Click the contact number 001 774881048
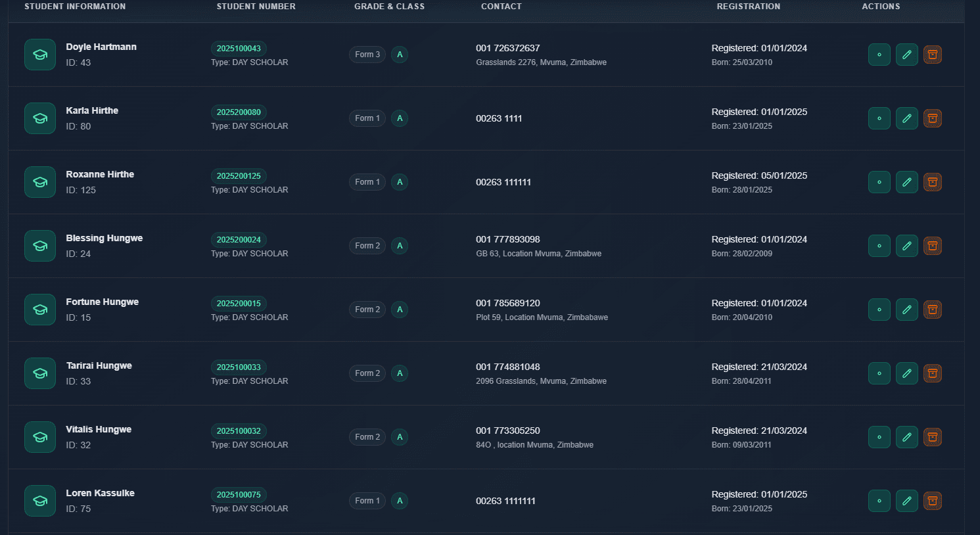 507,367
